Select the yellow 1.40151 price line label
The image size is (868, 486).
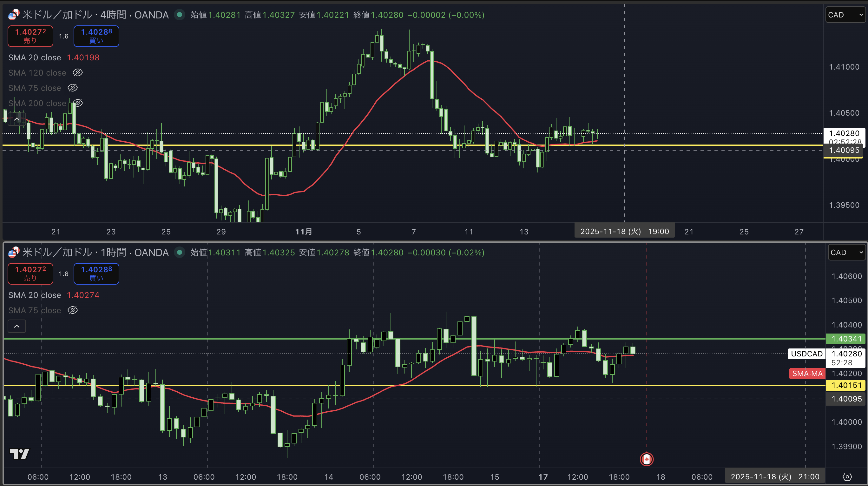click(846, 385)
